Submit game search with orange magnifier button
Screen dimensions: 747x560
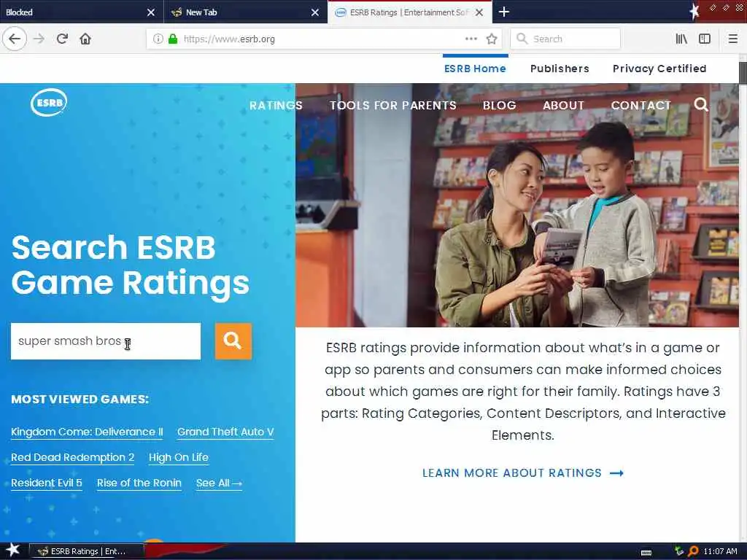(233, 341)
